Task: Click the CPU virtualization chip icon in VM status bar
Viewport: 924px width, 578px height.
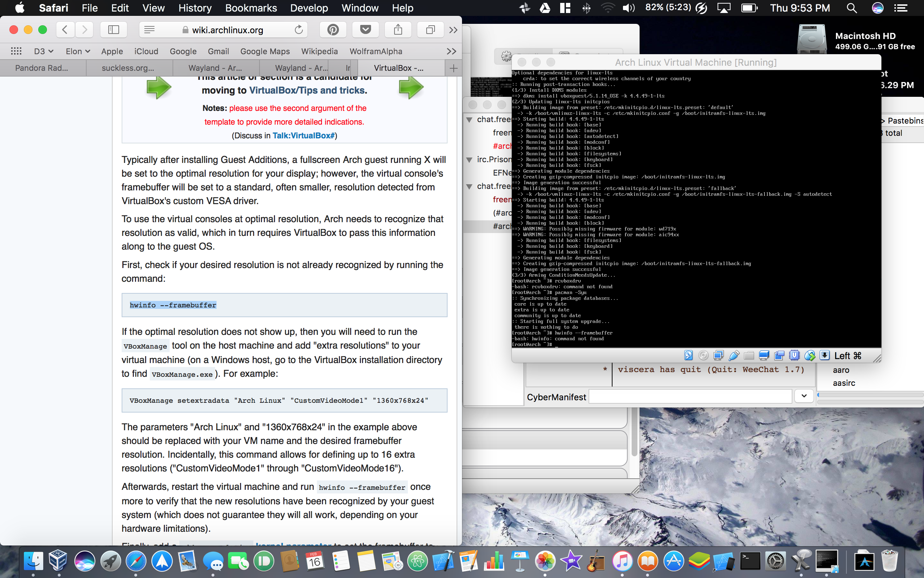Action: point(794,355)
